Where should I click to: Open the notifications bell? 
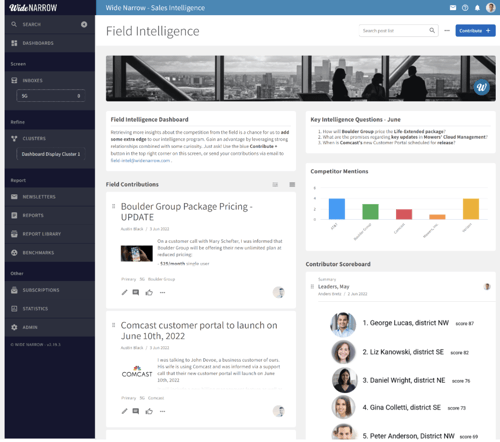[x=477, y=8]
